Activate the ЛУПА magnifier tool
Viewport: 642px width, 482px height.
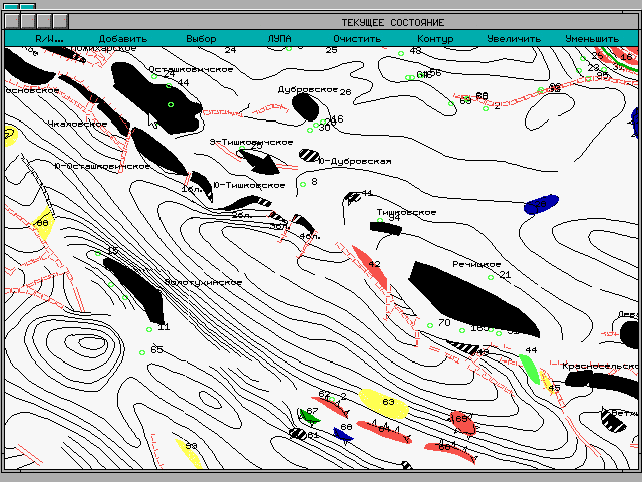(280, 39)
